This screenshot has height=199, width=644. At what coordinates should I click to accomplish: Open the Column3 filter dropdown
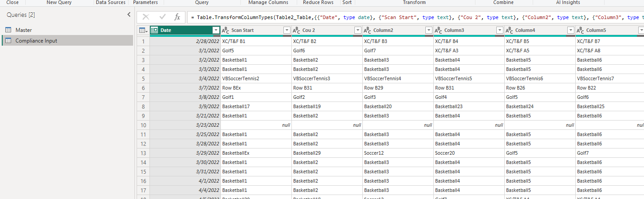click(499, 30)
